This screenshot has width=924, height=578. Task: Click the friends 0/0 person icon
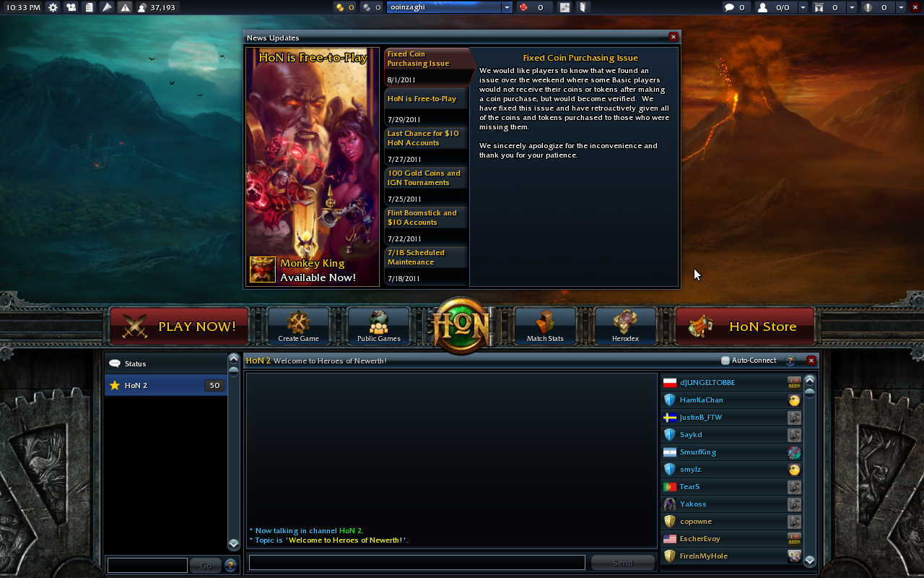pos(764,7)
